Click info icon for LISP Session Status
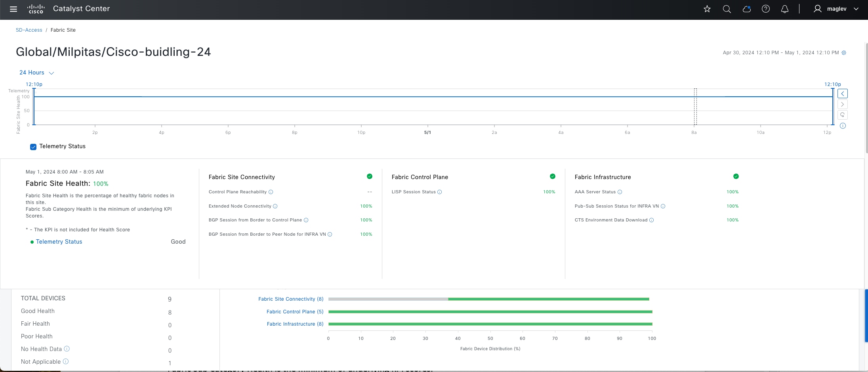The image size is (868, 372). [x=440, y=192]
